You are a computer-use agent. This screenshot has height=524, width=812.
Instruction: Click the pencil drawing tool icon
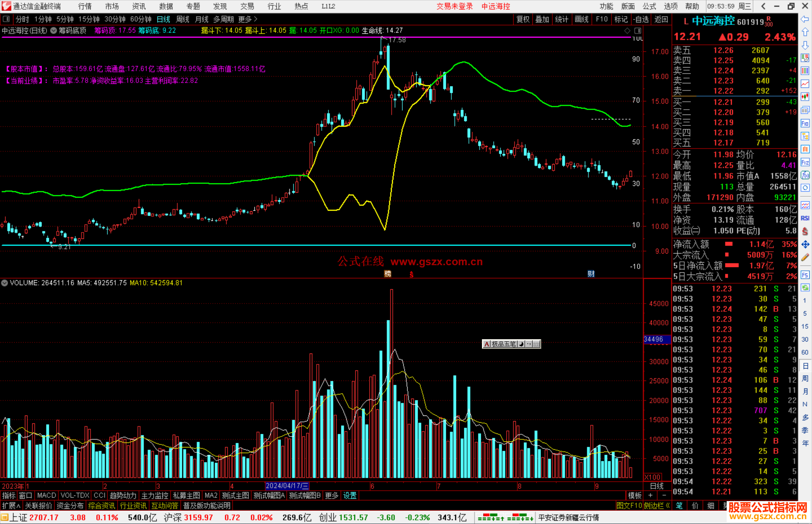[x=805, y=257]
